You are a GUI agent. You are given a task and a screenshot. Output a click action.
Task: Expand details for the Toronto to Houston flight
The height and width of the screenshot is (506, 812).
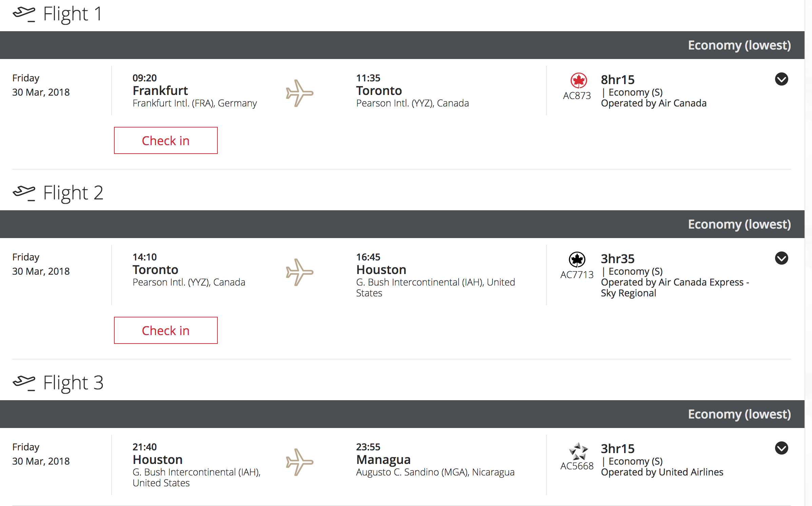781,258
